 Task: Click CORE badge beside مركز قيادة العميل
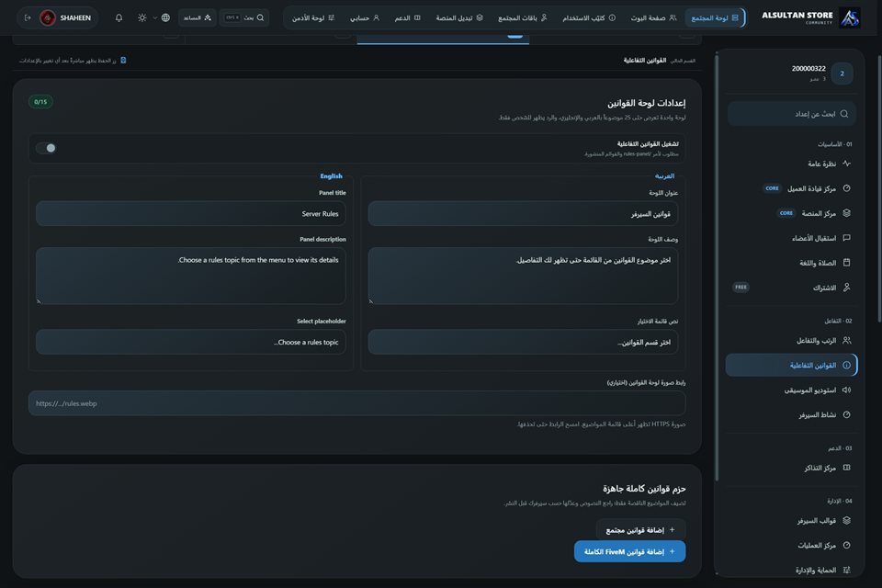click(x=773, y=188)
